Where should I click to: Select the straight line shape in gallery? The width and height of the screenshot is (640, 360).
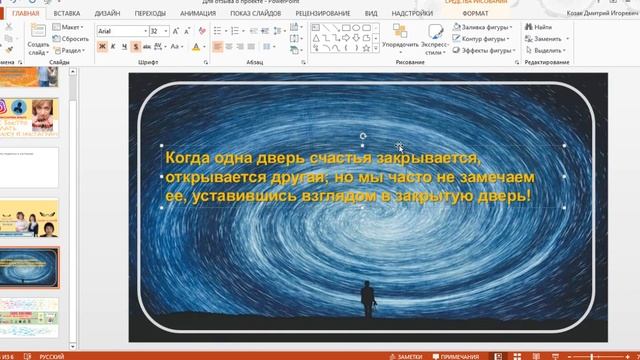(326, 28)
